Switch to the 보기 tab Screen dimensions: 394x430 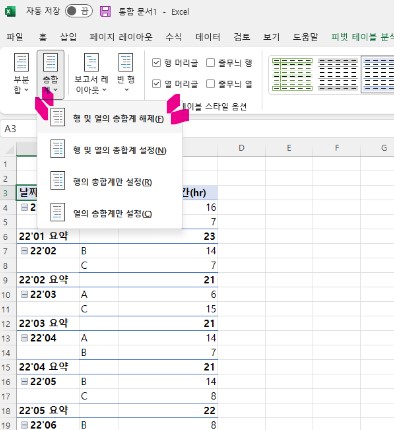[271, 36]
